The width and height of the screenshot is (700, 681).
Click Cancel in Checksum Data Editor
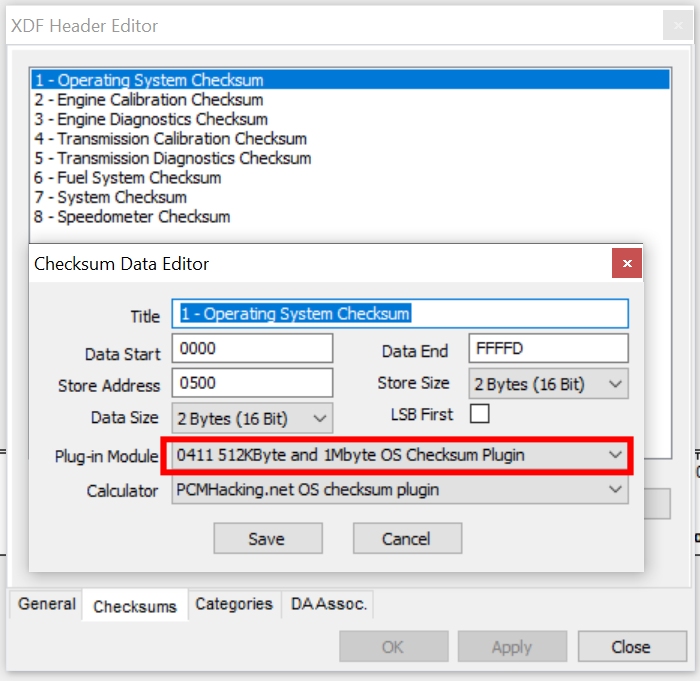click(407, 539)
